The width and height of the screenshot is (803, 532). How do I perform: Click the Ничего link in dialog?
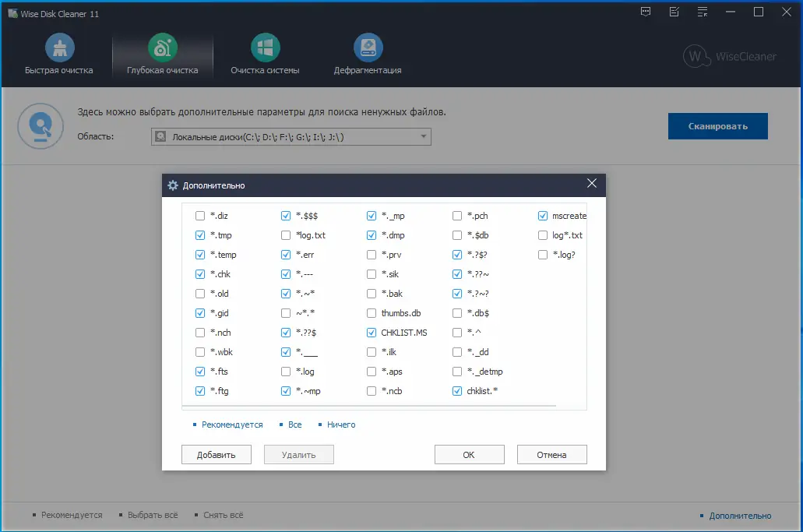pyautogui.click(x=341, y=425)
